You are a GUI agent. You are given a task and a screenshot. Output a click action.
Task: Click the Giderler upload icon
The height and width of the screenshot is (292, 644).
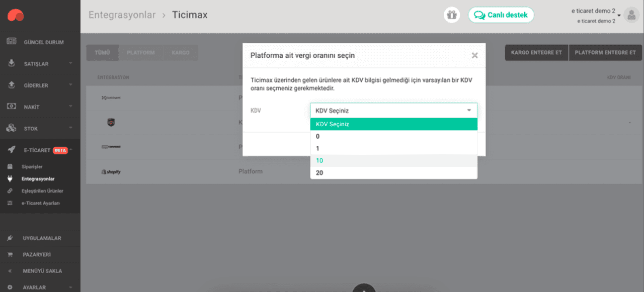tap(11, 85)
